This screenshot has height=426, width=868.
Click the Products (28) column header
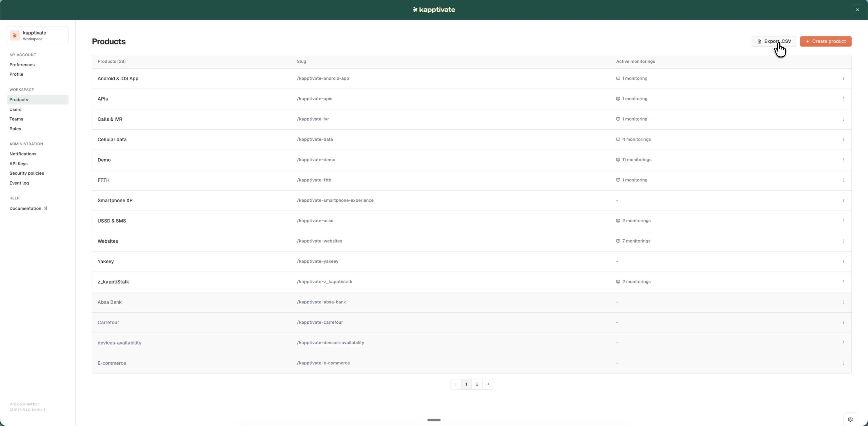click(x=111, y=61)
